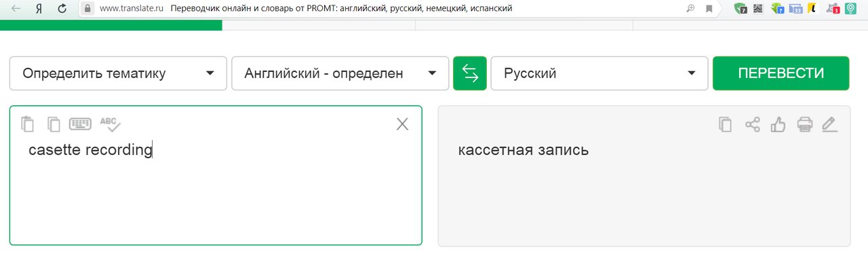Open the 'Русский' target language dropdown
The height and width of the screenshot is (271, 868).
(x=599, y=73)
